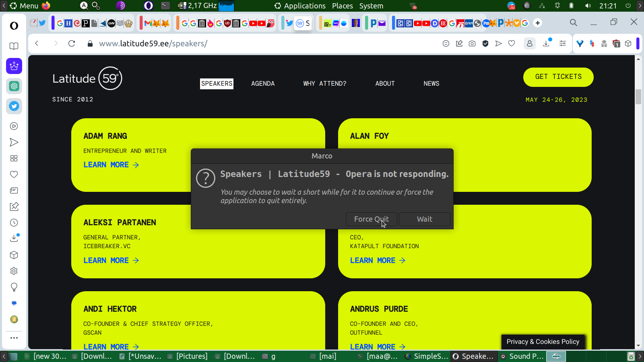Choose Wait in the Opera not responding dialog
Viewport: 644px width, 362px height.
425,219
